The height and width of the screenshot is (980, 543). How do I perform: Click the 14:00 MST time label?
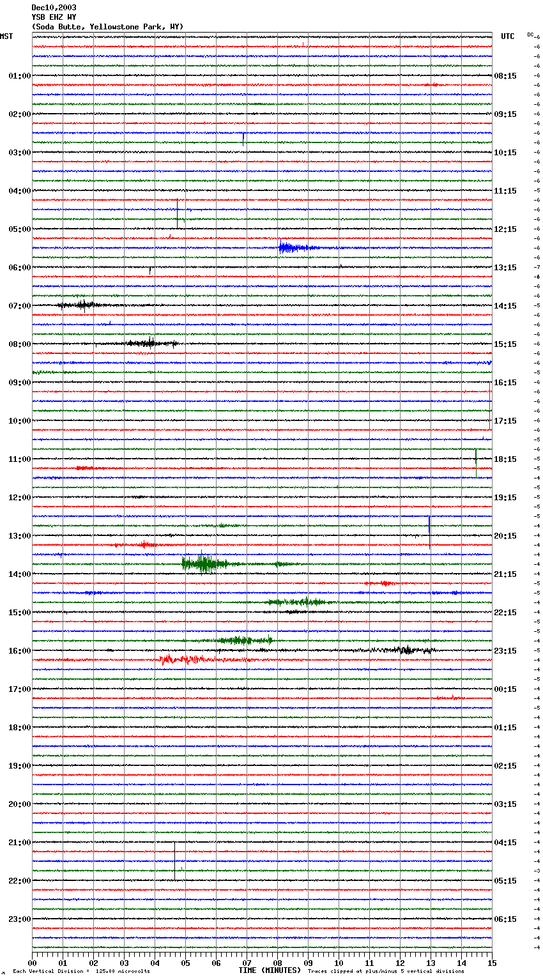20,574
